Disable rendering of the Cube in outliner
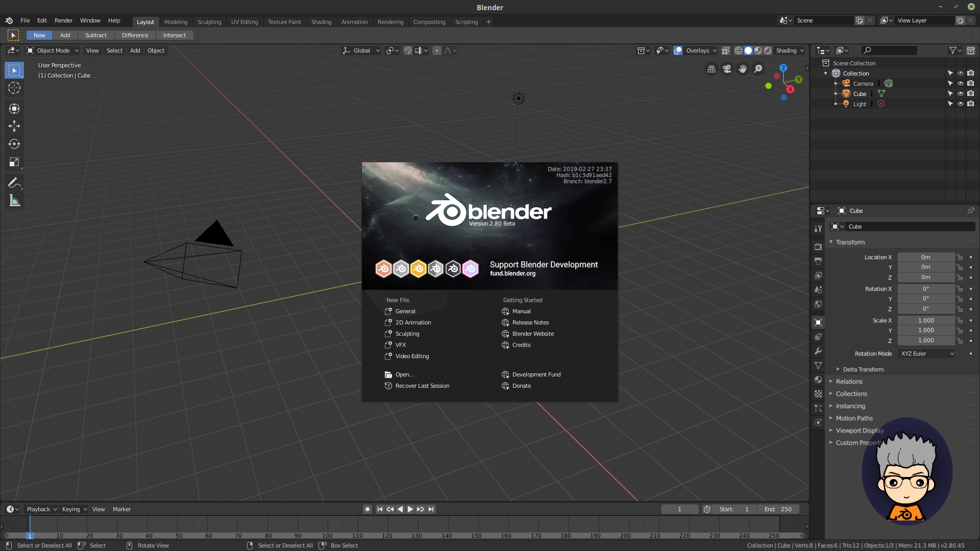 pos(970,94)
